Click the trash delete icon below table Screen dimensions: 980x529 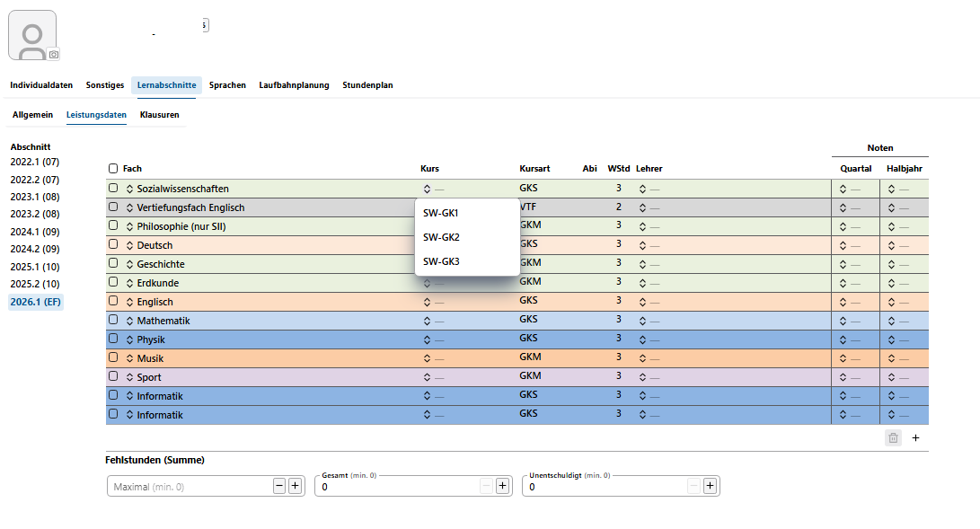(893, 437)
